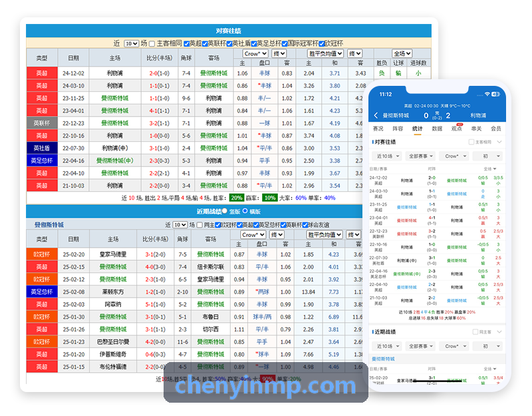Click 曼彻斯特城 heading above desktop 近期战绩 table
This screenshot has height=416, width=532.
click(49, 225)
